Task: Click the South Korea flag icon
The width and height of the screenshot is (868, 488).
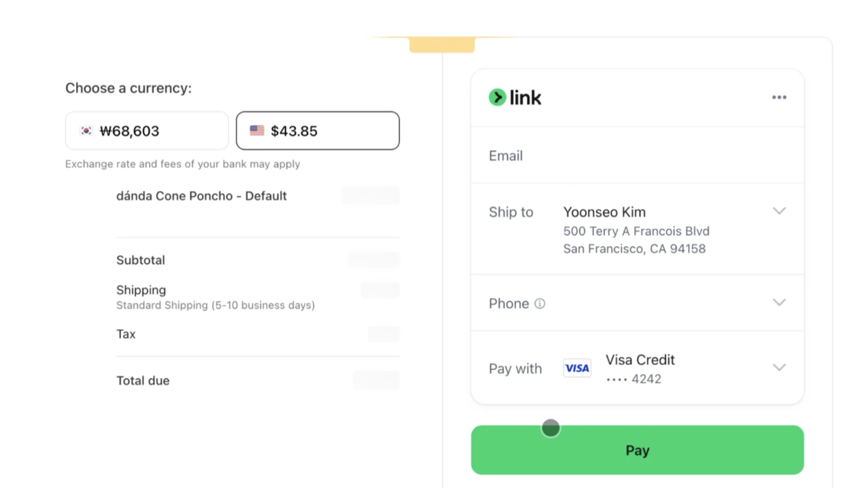Action: pyautogui.click(x=86, y=131)
